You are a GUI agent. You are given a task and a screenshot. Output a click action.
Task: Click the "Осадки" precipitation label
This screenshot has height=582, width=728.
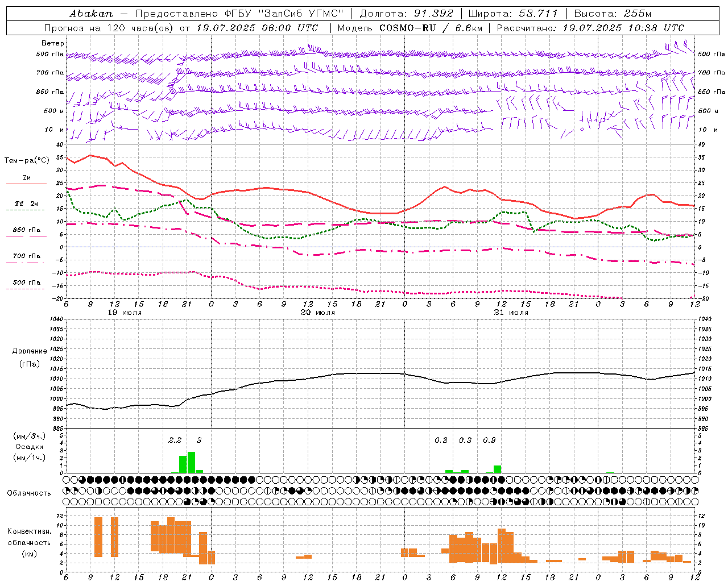pos(30,447)
